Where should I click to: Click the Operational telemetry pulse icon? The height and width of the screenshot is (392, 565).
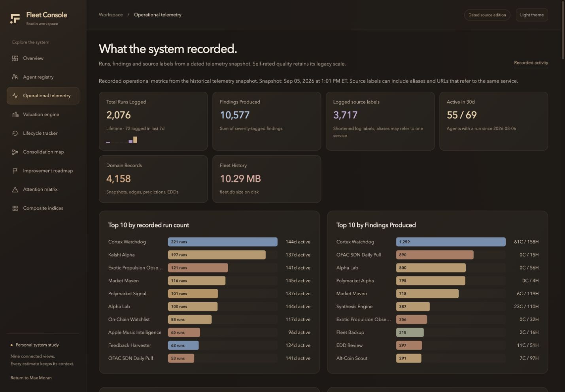[15, 96]
